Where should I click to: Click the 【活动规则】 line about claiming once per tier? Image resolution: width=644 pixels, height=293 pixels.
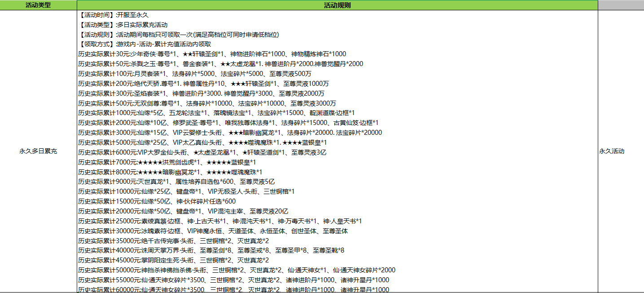179,35
